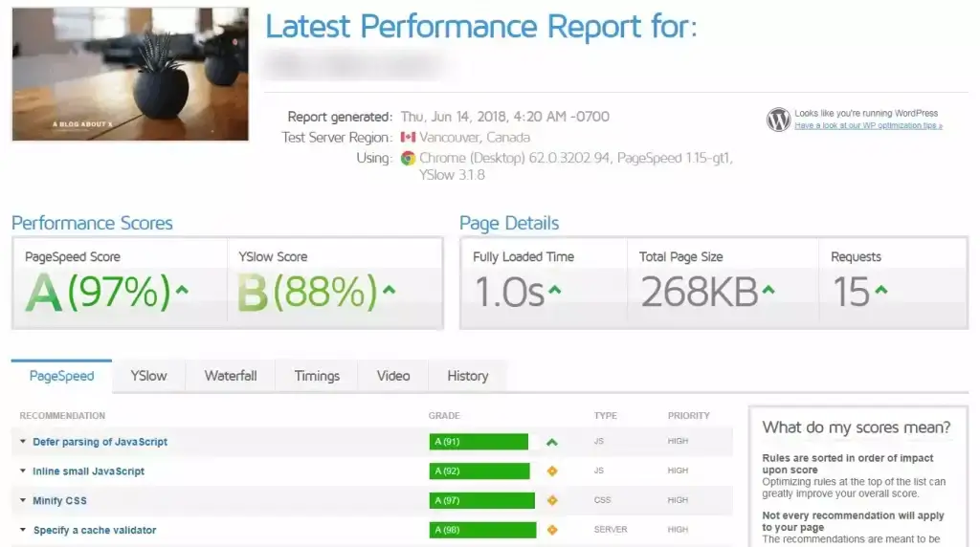Click the A (97) grade bar

point(482,500)
